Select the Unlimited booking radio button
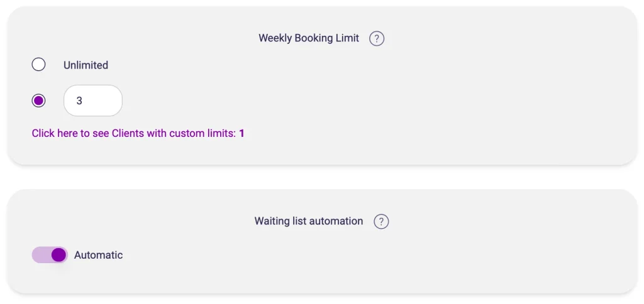 pyautogui.click(x=38, y=65)
